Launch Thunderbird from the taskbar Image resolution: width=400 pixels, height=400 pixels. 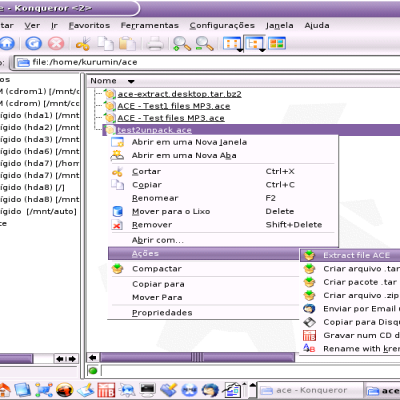pyautogui.click(x=210, y=390)
